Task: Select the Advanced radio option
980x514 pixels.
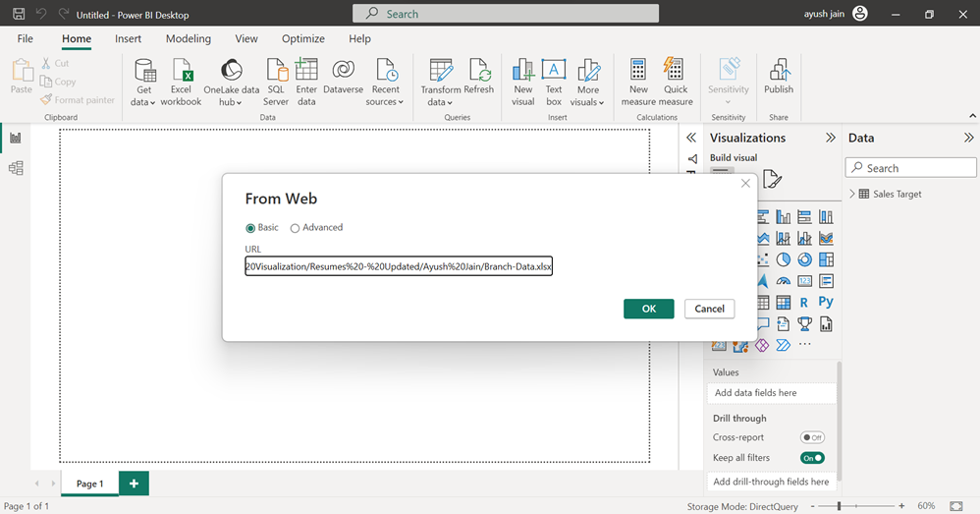Action: pyautogui.click(x=295, y=228)
